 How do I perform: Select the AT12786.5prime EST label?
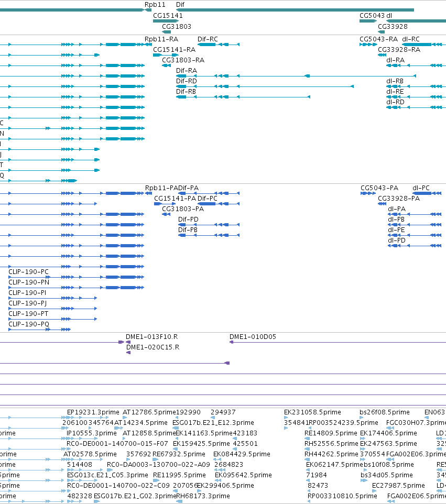[149, 412]
